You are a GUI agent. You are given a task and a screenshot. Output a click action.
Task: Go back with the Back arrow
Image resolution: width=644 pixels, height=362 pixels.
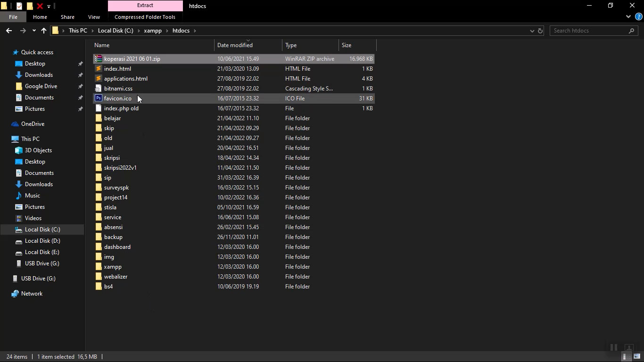[x=9, y=31]
